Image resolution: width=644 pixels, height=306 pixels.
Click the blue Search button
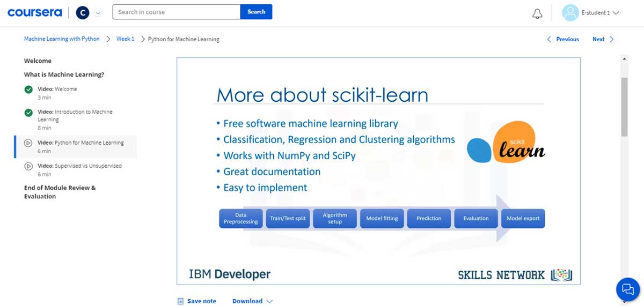point(256,12)
